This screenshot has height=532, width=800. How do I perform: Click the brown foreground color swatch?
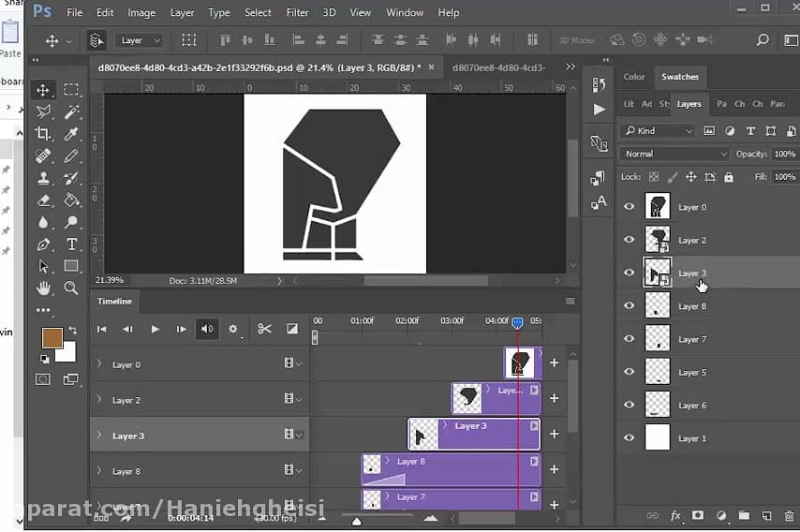[x=52, y=338]
